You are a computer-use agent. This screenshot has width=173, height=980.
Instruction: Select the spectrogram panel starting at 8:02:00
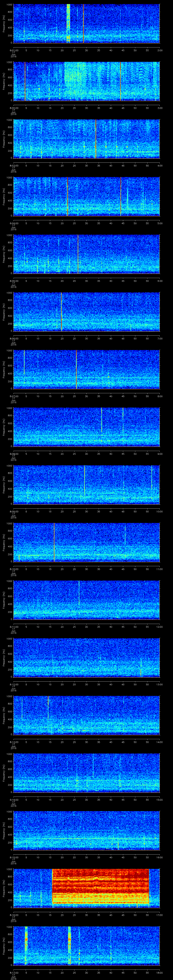(x=87, y=81)
